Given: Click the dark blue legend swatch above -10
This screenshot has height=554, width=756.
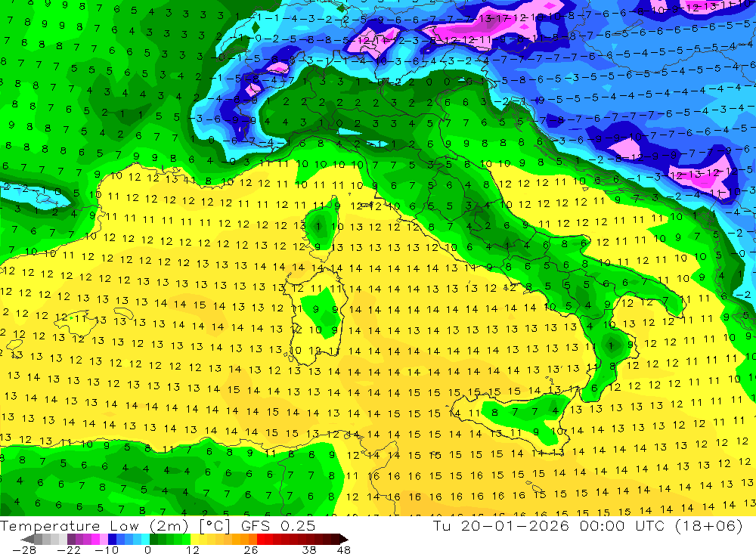Looking at the screenshot, I should (x=112, y=539).
